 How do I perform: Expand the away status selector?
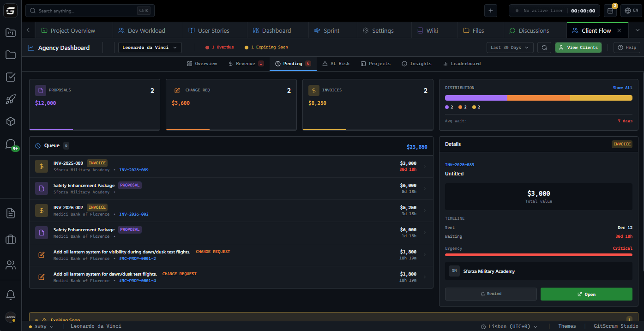point(41,326)
